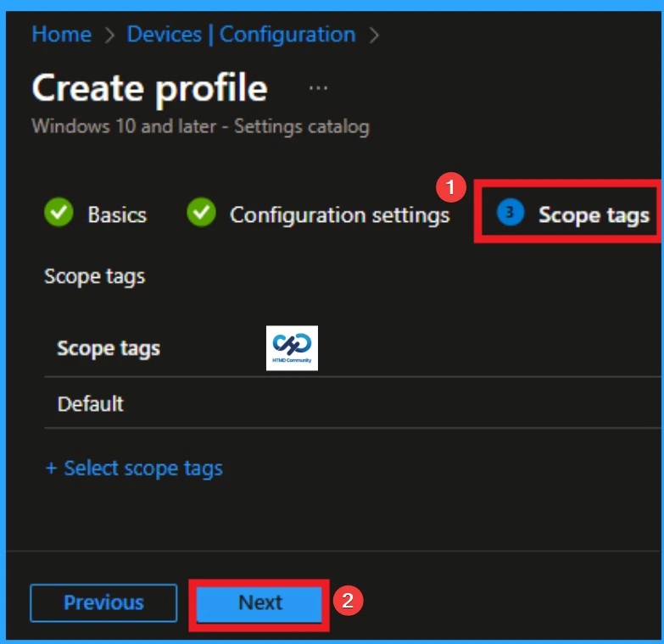
Task: Select the Default scope tag row
Action: coord(352,403)
